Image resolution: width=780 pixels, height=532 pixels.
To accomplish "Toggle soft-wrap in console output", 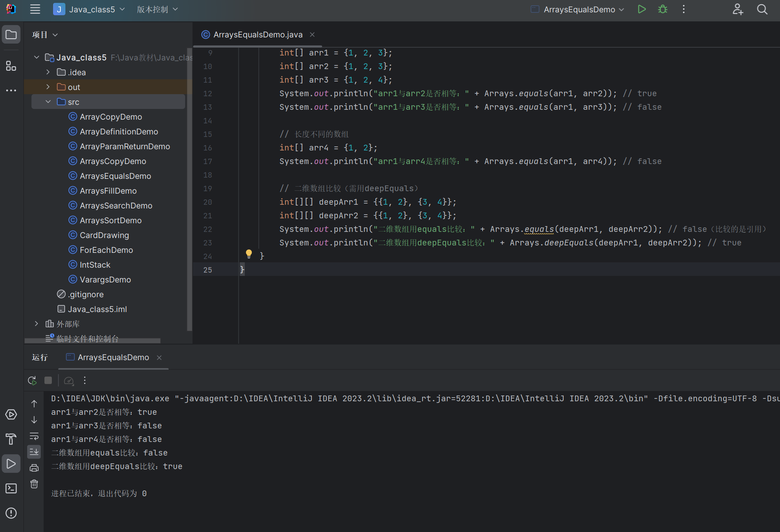I will tap(34, 436).
